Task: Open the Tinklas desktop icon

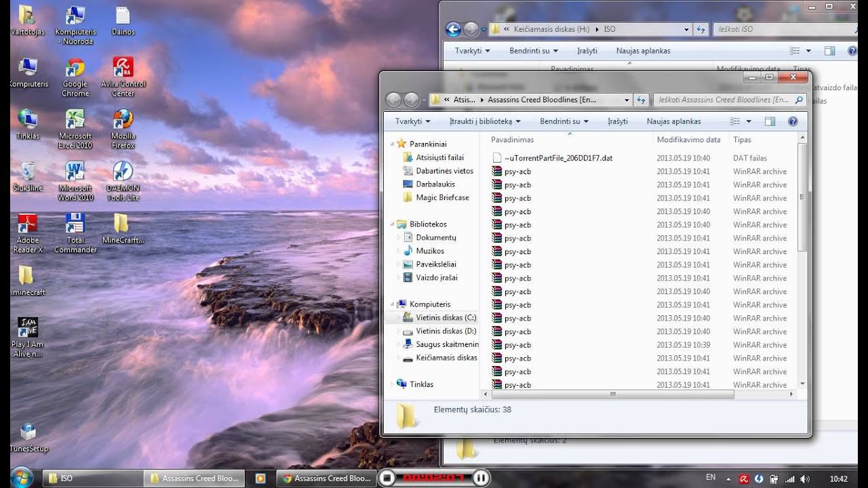Action: pyautogui.click(x=28, y=124)
